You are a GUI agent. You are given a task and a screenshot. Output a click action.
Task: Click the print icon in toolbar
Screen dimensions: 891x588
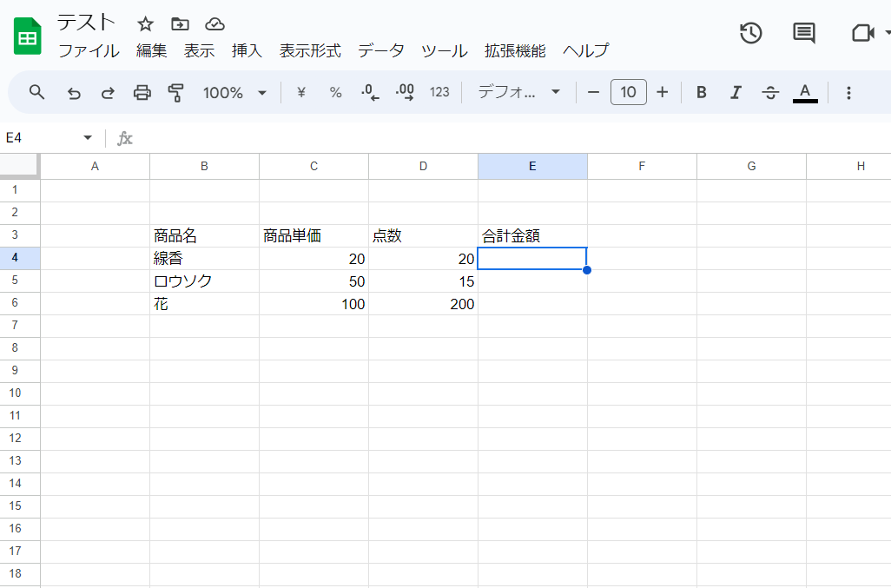coord(142,92)
